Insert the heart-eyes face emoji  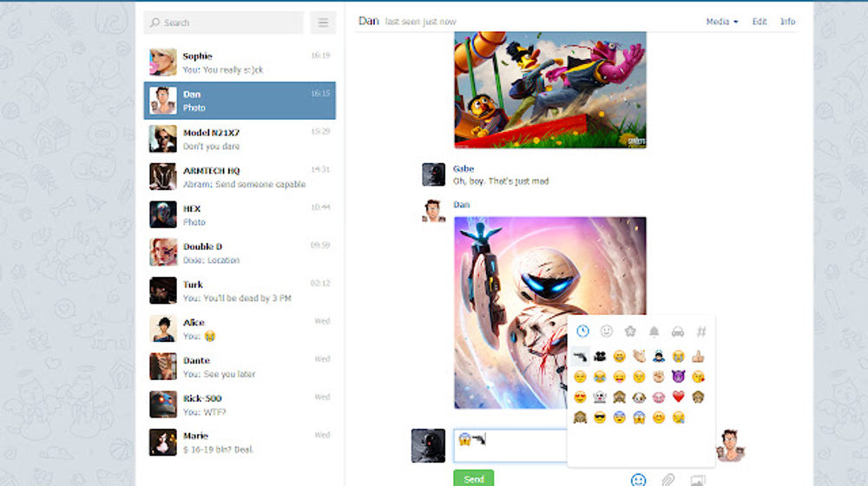pyautogui.click(x=580, y=397)
